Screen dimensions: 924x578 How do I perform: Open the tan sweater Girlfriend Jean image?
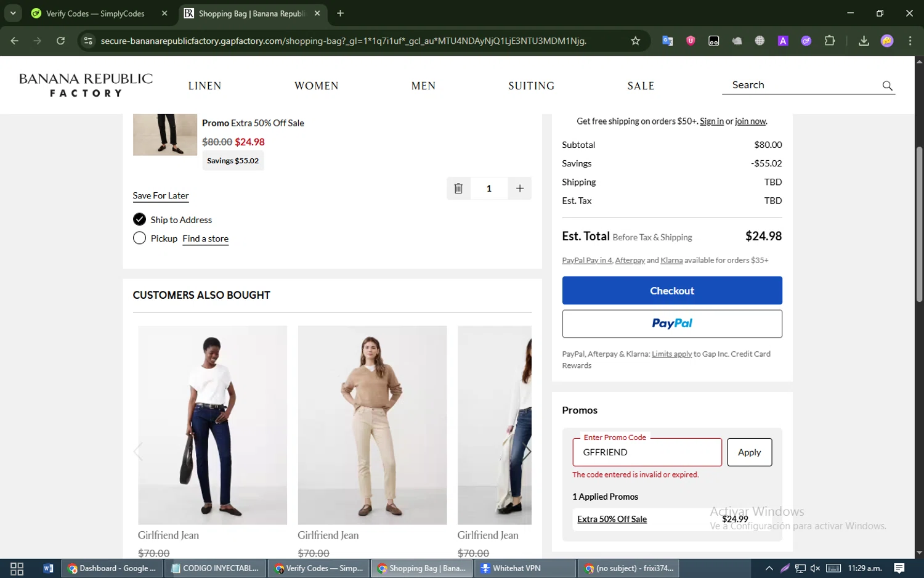[372, 425]
